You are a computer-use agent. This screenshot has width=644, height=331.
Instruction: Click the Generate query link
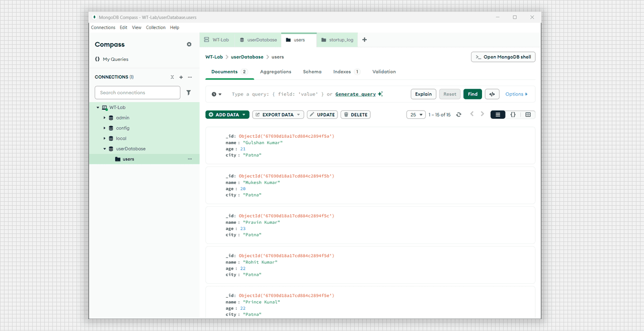pos(356,94)
